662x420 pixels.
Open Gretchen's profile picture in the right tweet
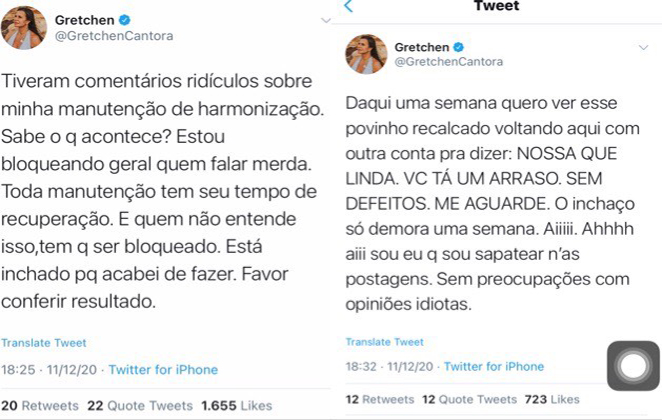tap(366, 53)
